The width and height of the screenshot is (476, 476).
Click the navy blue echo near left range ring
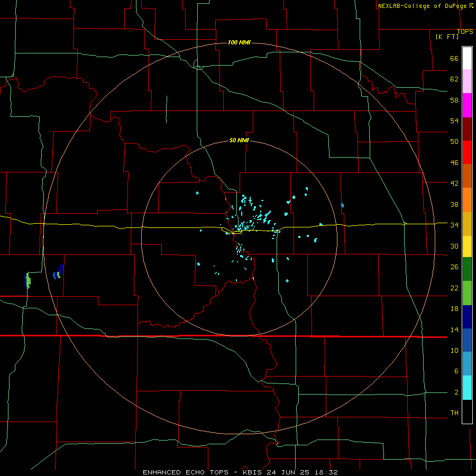coord(61,269)
